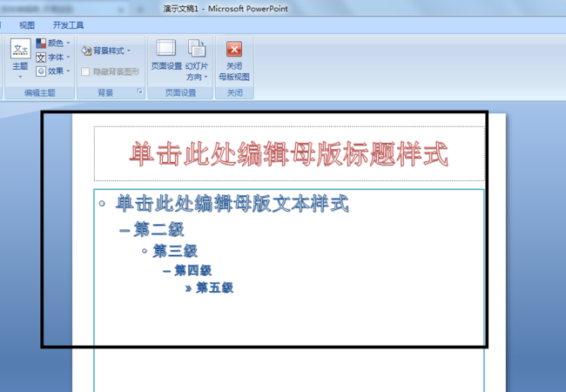Screen dimensions: 566x392
Task: Open the 主题 themes gallery
Action: [20, 58]
